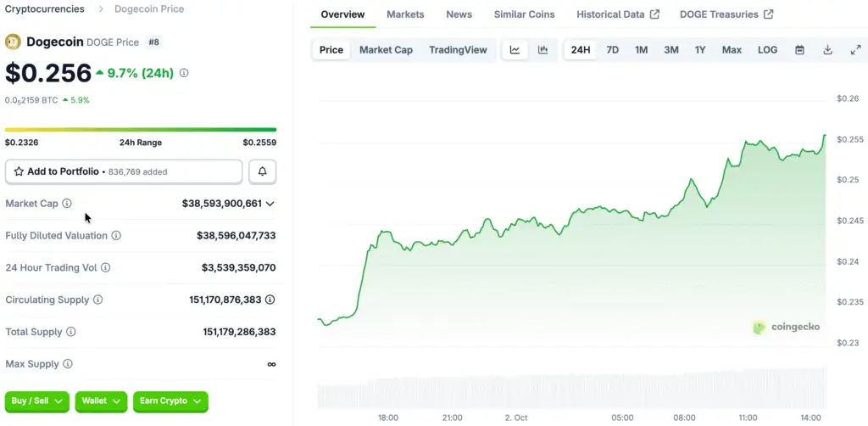Open the Buy / Sell dropdown
868x426 pixels.
37,401
